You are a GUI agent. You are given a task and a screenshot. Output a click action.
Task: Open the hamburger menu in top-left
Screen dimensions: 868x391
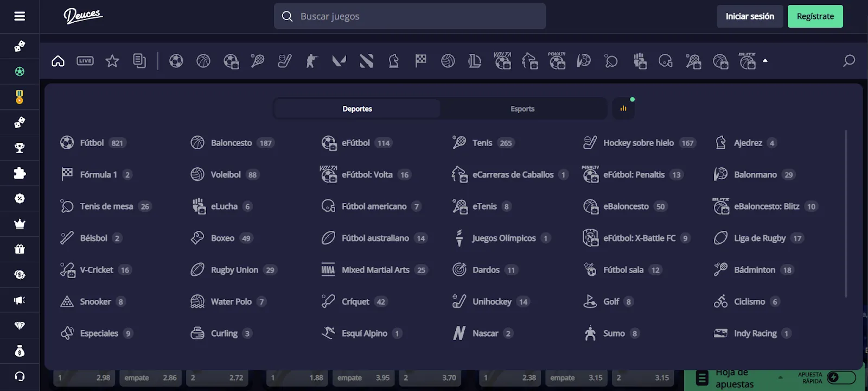pyautogui.click(x=20, y=16)
